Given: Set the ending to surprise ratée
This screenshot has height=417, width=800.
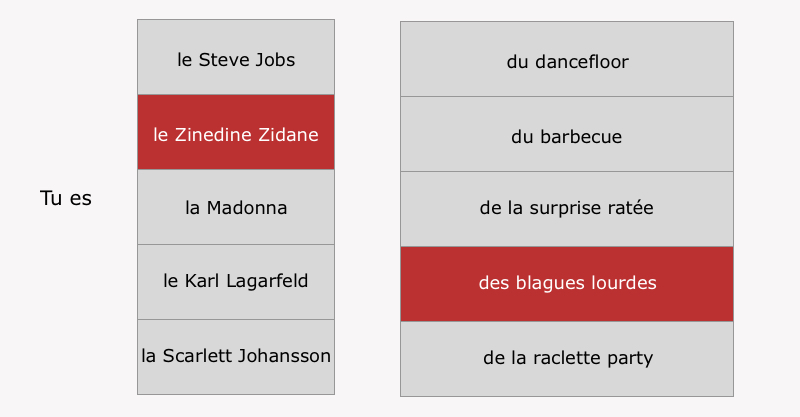Looking at the screenshot, I should 567,209.
